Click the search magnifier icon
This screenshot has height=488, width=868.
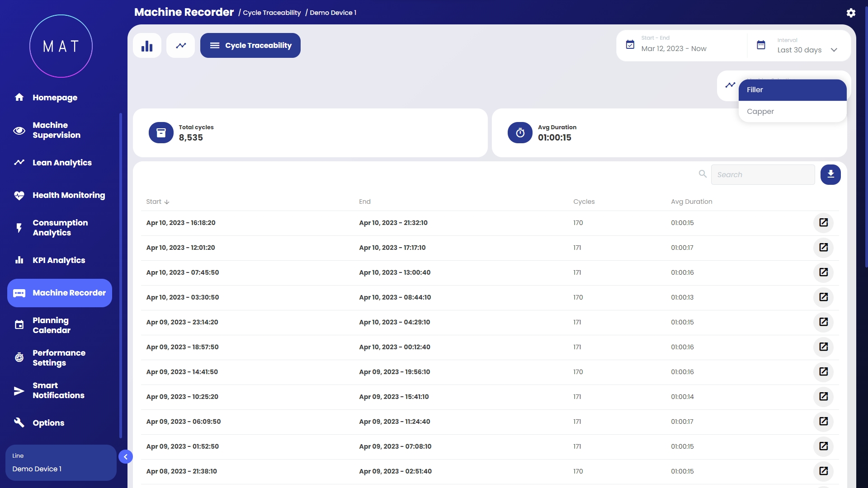pos(703,174)
